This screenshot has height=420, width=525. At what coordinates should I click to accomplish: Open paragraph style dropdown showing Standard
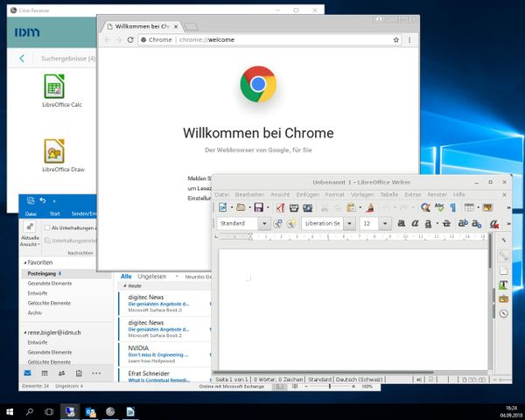click(x=264, y=223)
